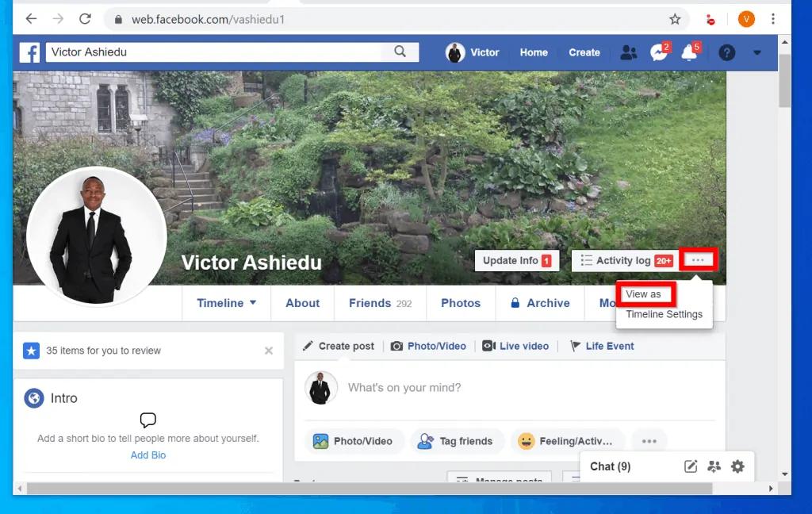The width and height of the screenshot is (812, 514).
Task: Click the Add Bio link in the Intro section
Action: (147, 455)
